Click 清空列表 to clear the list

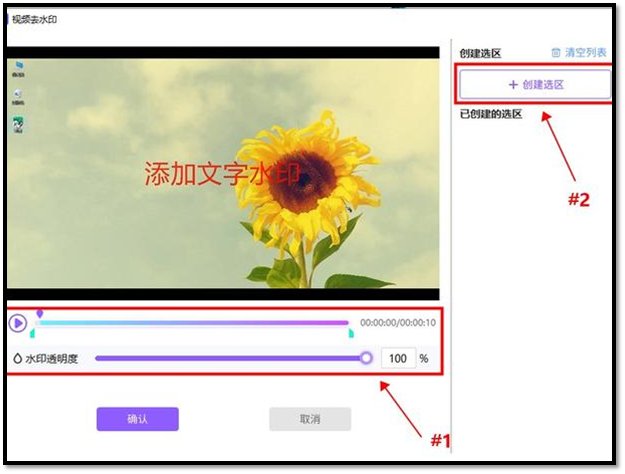click(586, 53)
